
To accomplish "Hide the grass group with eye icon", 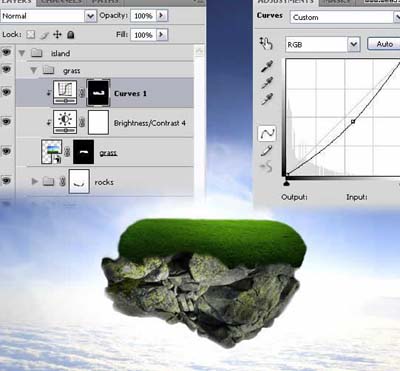I will 6,69.
